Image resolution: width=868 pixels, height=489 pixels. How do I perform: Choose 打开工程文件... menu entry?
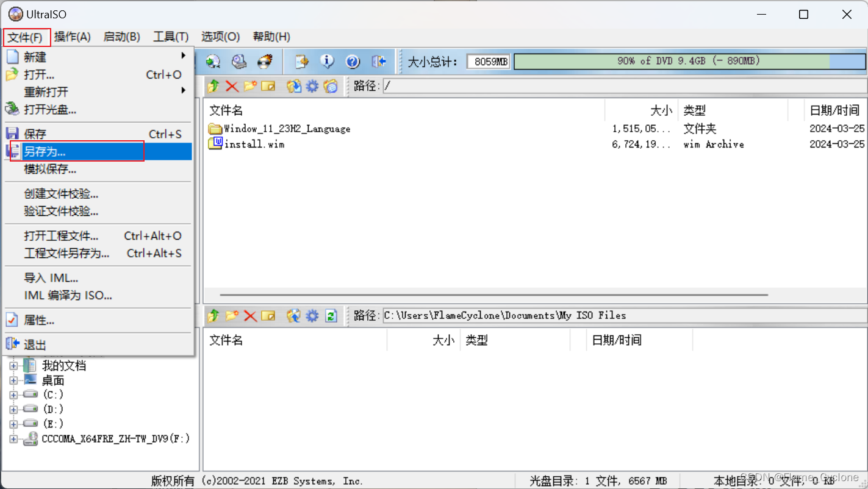point(98,236)
